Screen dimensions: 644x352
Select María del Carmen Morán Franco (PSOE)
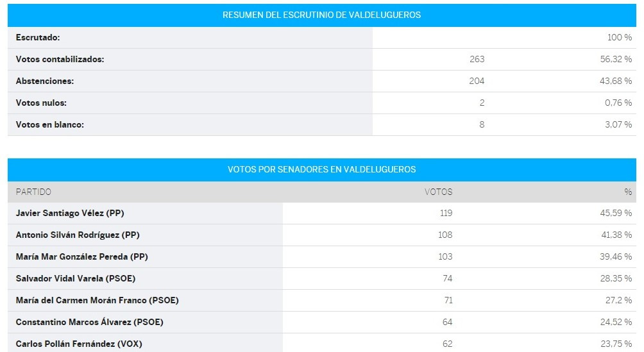coord(97,300)
